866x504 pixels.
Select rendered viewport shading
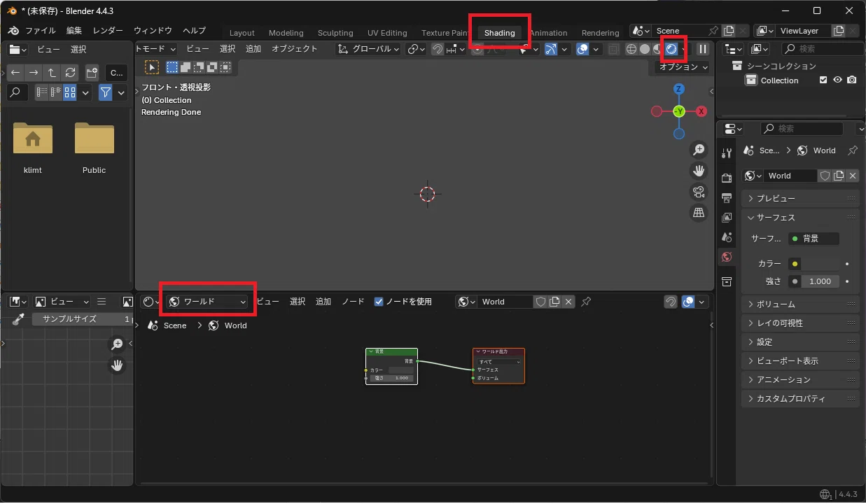671,49
